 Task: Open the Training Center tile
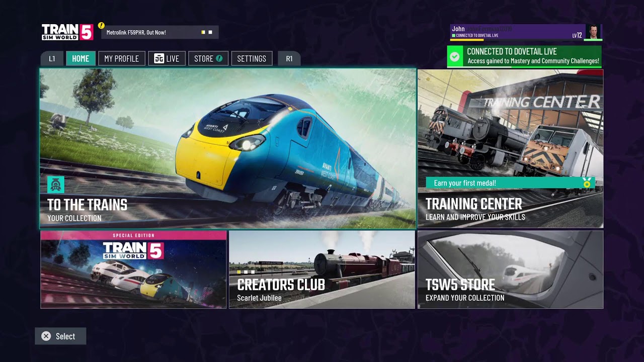tap(510, 148)
